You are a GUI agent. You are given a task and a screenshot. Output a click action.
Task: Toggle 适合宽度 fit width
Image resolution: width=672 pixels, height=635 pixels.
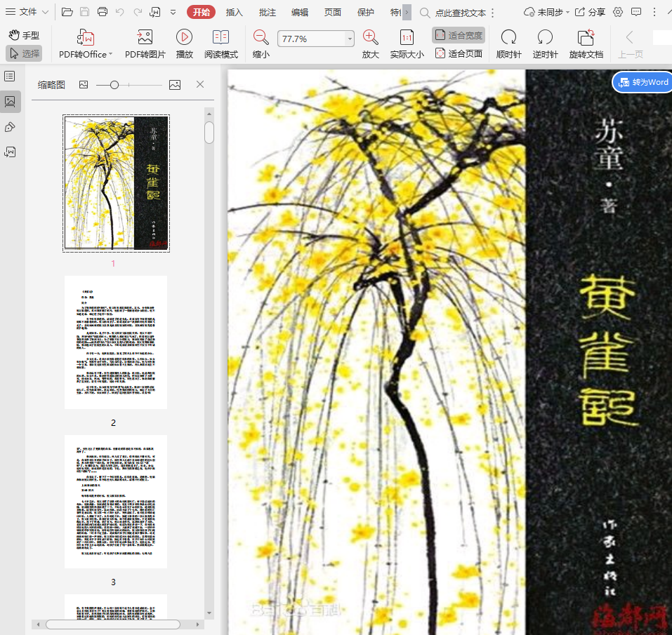[459, 35]
